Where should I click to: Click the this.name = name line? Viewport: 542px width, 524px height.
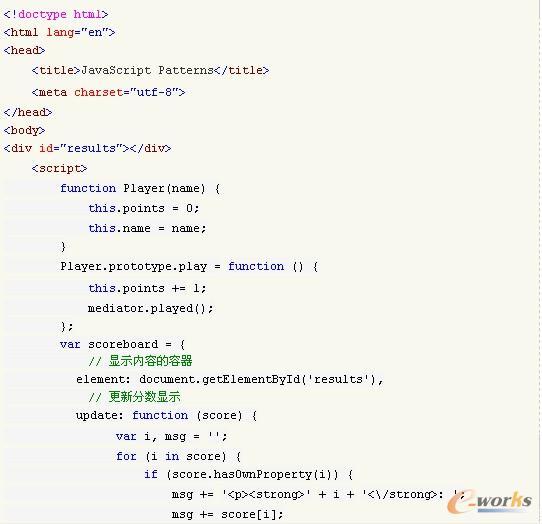[147, 228]
